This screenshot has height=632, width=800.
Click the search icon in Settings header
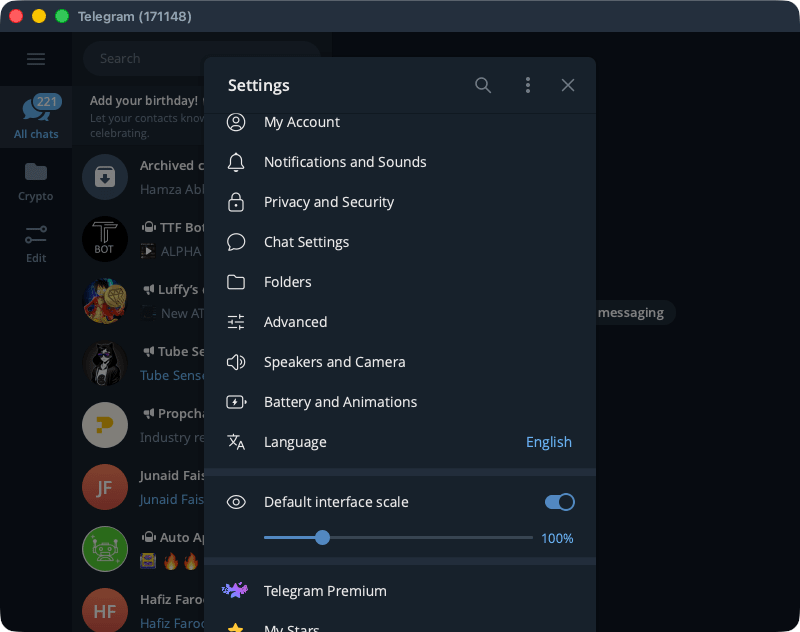483,85
